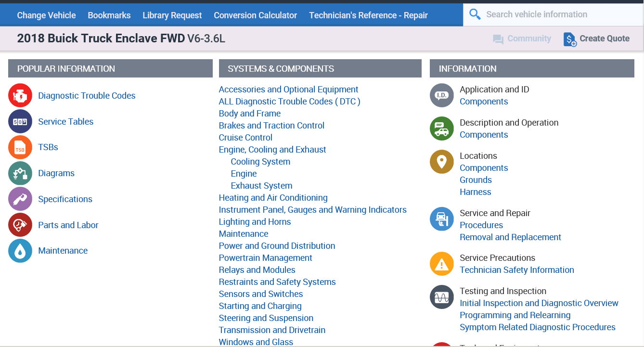Screen dimensions: 644x347
Task: Open Lighting and Horns
Action: coord(255,222)
